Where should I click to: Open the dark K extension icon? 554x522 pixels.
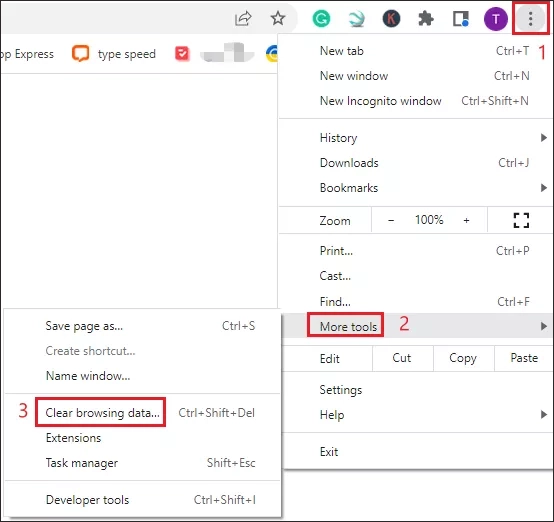pyautogui.click(x=391, y=18)
